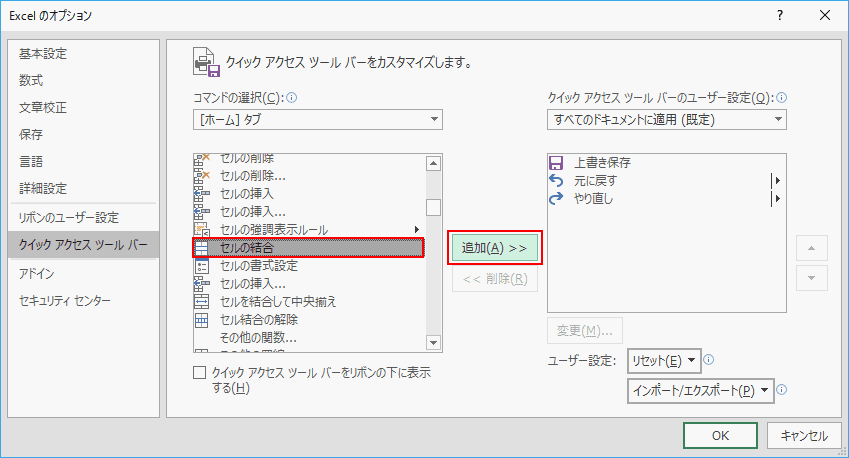This screenshot has width=849, height=458.
Task: Click the 変更(M)... button
Action: click(x=585, y=330)
